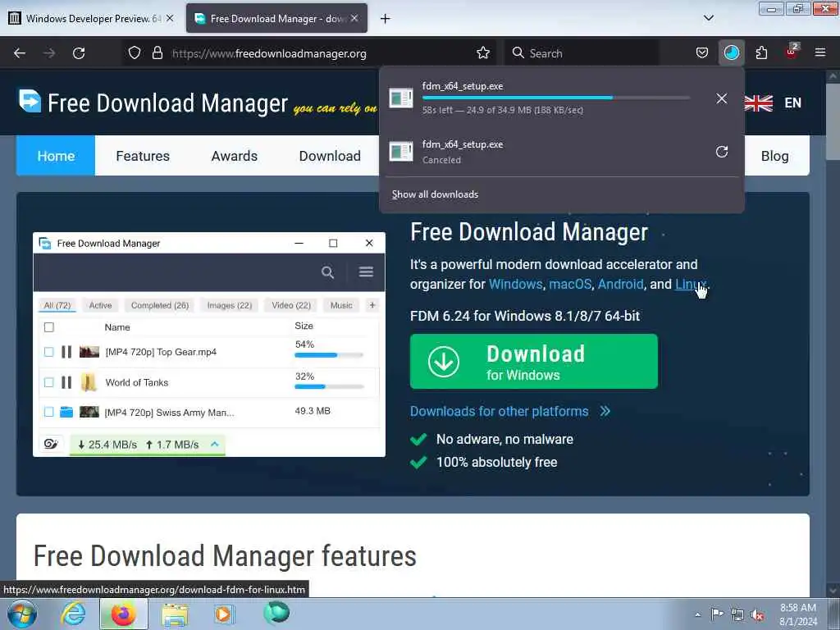This screenshot has width=840, height=630.
Task: Click "FDM 6.24 for Windows 8.1/8/7 64-bit" text
Action: pos(525,316)
